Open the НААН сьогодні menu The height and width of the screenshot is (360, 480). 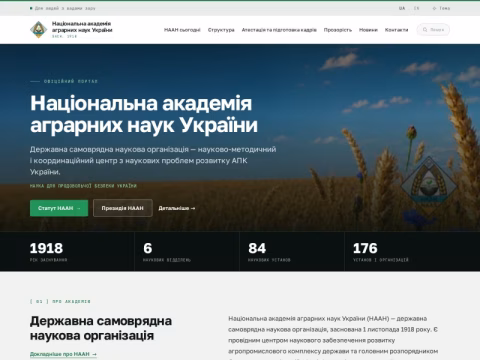[x=182, y=30]
